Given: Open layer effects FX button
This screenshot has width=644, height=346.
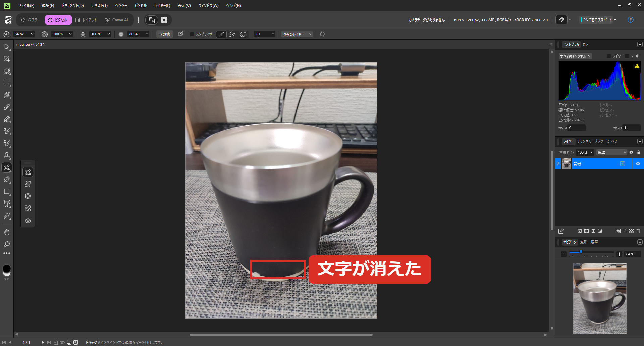Looking at the screenshot, I should pos(580,231).
